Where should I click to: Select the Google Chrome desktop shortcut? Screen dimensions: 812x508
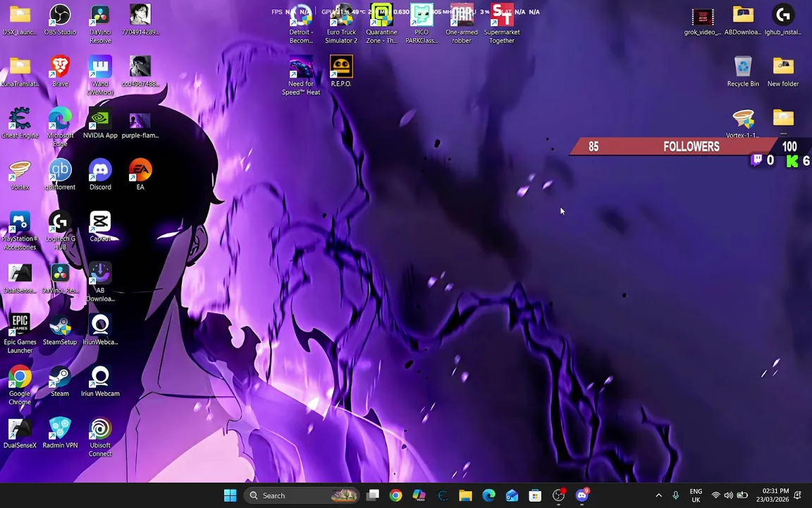20,386
